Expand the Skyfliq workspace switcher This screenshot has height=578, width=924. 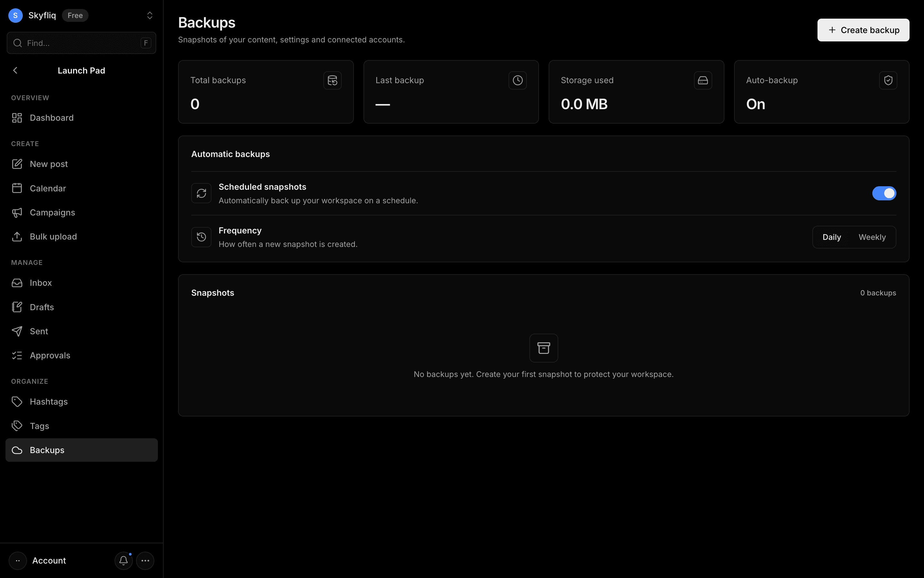[150, 15]
